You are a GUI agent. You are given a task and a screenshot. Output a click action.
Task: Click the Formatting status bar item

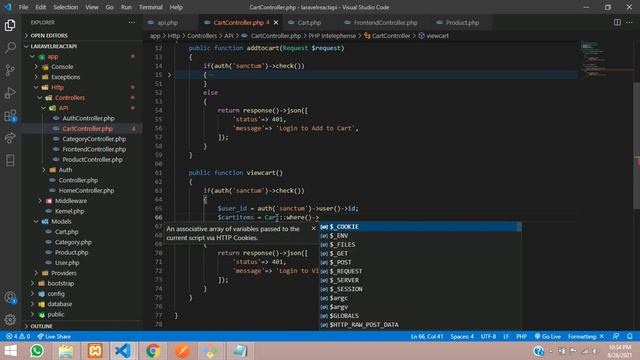[586, 336]
